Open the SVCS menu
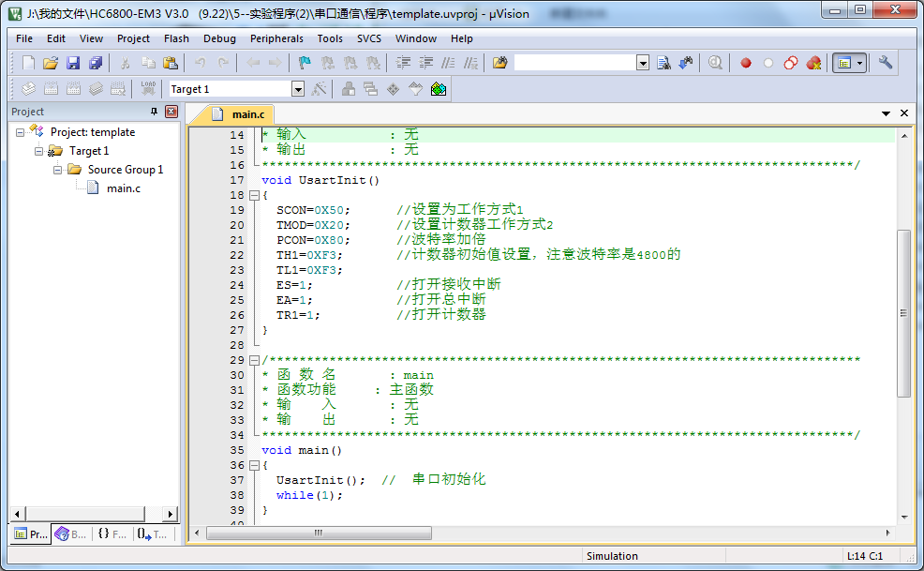The image size is (924, 571). point(369,38)
